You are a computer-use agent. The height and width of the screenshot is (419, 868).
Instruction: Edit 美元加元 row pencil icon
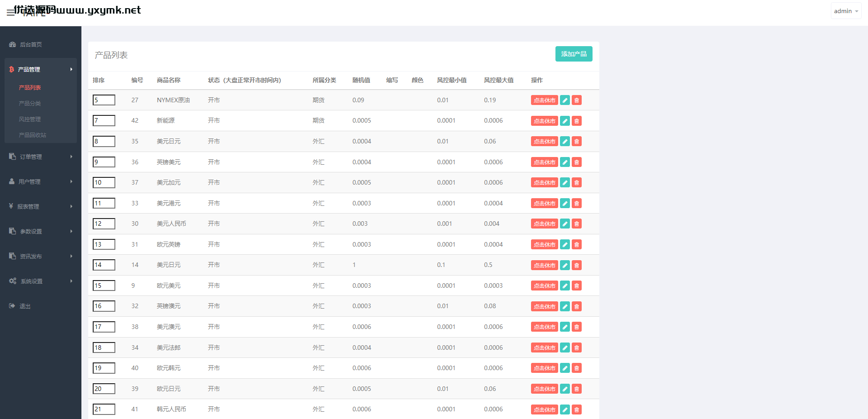point(565,182)
